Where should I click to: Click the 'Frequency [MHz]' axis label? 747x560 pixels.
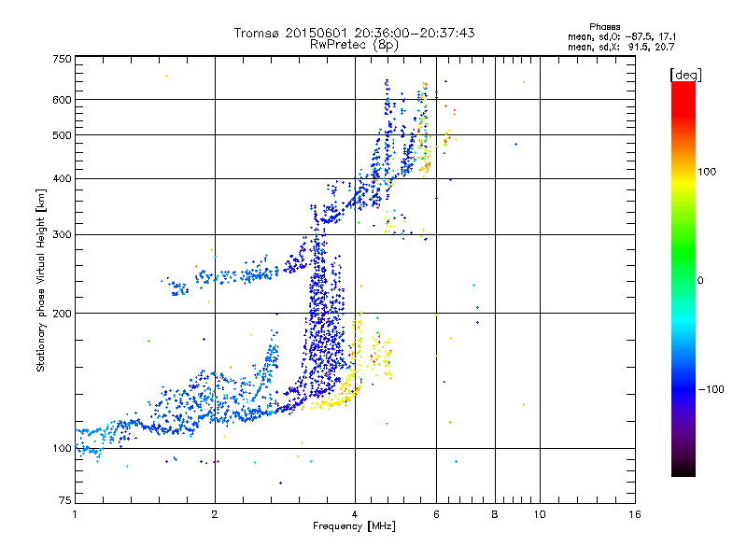click(x=354, y=526)
